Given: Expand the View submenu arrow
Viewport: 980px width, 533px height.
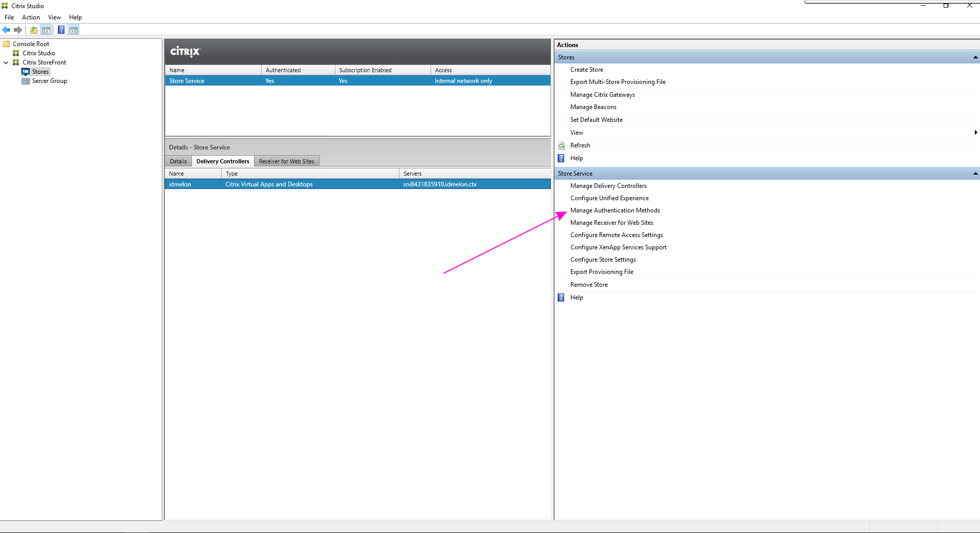Looking at the screenshot, I should (x=976, y=133).
